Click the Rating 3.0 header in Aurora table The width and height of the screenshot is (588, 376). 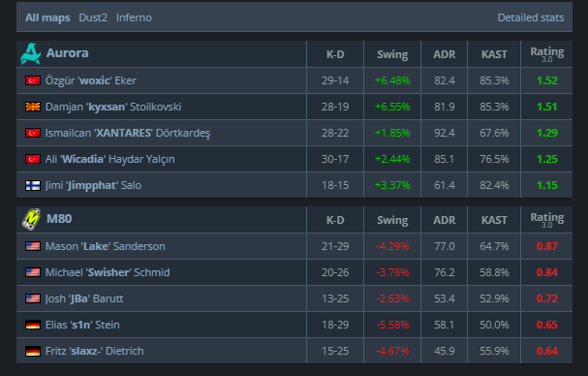546,54
